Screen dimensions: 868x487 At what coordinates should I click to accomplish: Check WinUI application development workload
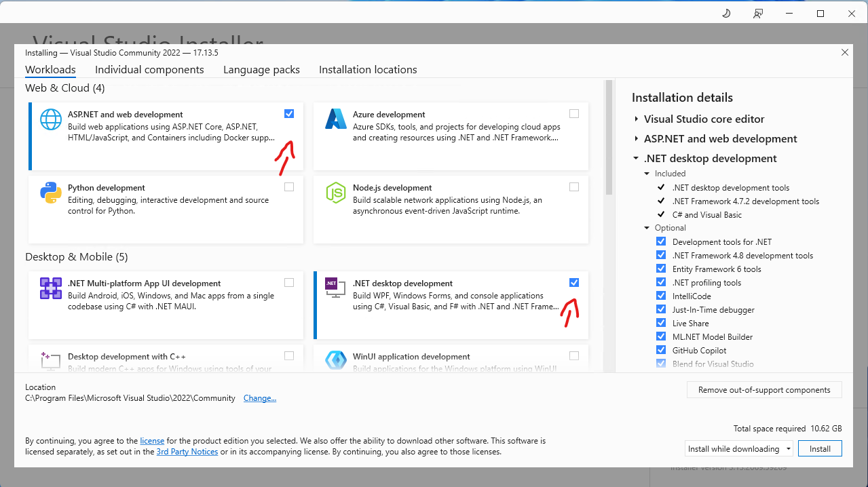pyautogui.click(x=574, y=356)
